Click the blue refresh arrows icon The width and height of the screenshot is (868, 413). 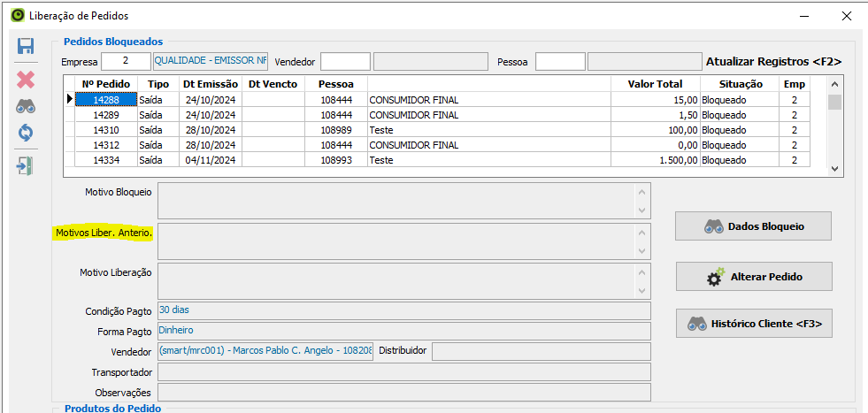[x=26, y=134]
